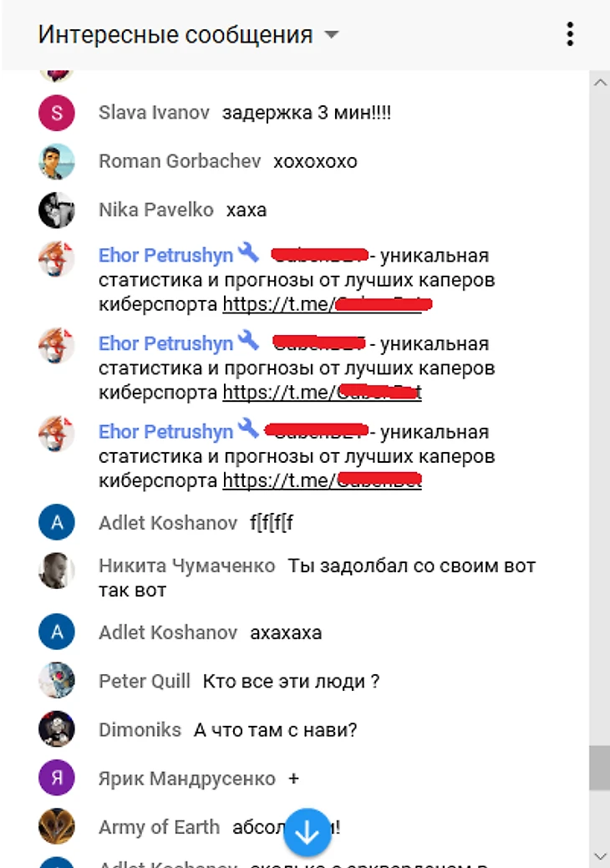This screenshot has width=610, height=868.
Task: Open Roman Gorbachev's profile photo
Action: pyautogui.click(x=57, y=161)
